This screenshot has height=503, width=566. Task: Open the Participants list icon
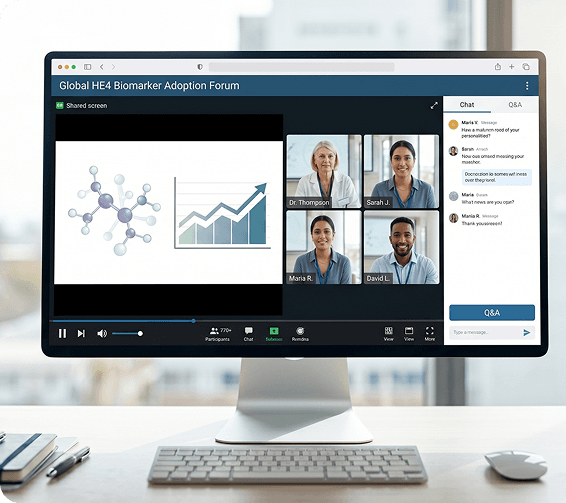(214, 330)
